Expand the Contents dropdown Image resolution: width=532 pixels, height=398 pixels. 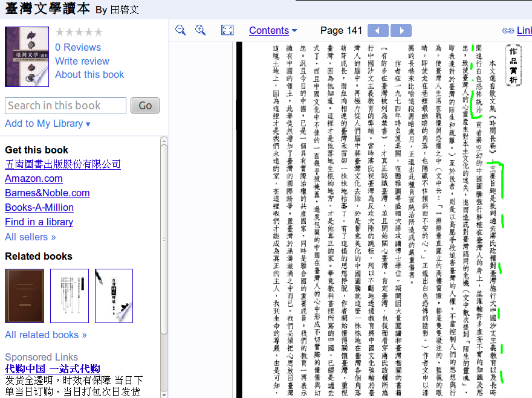273,30
